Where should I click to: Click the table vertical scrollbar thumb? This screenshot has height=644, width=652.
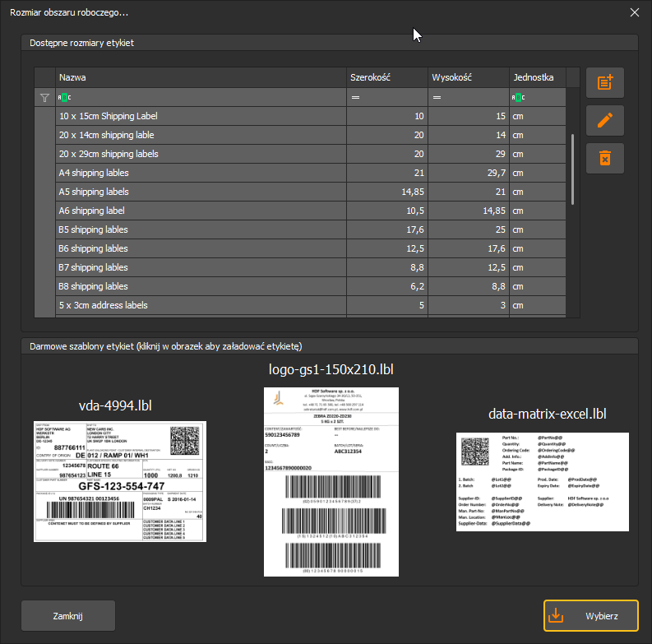572,169
